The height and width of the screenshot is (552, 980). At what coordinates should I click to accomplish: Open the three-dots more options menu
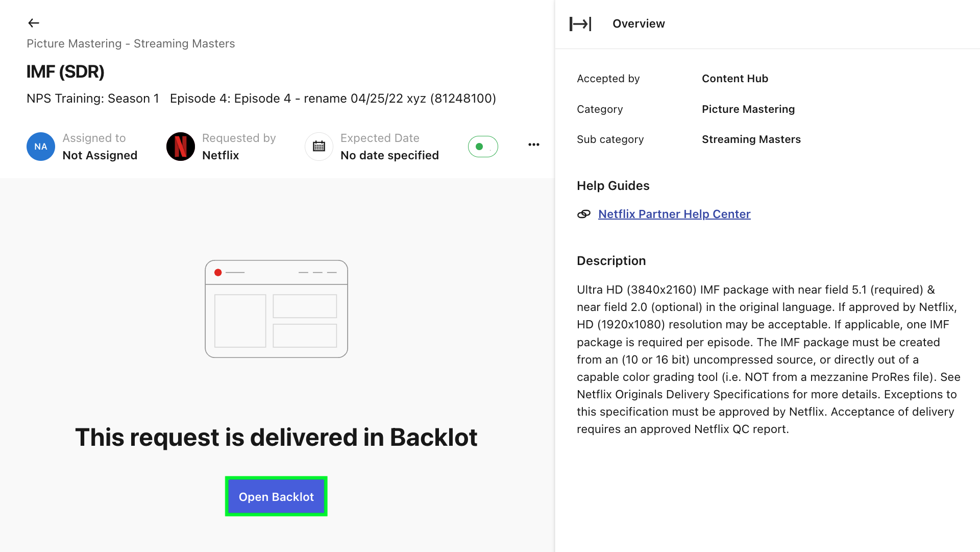pos(534,145)
